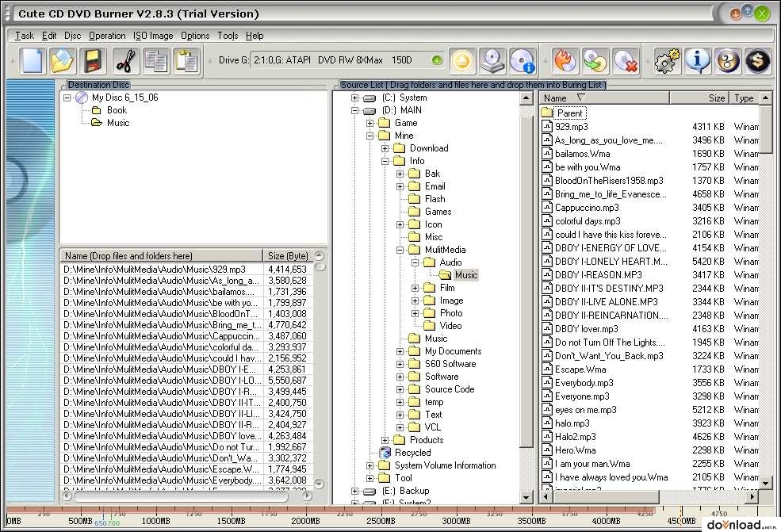Screen dimensions: 781x532
Task: Click the load drive tray icon
Action: pyautogui.click(x=492, y=61)
